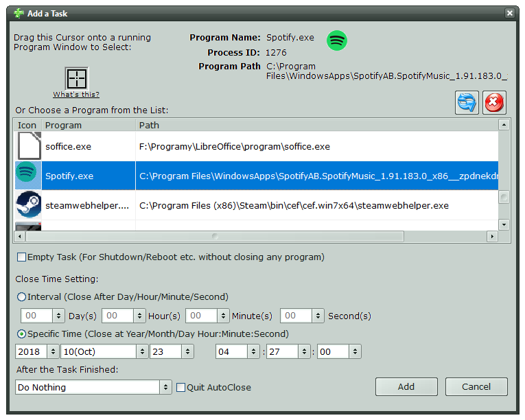Screen dimensions: 525x420
Task: Click the horizontal scroll left arrow
Action: 20,237
